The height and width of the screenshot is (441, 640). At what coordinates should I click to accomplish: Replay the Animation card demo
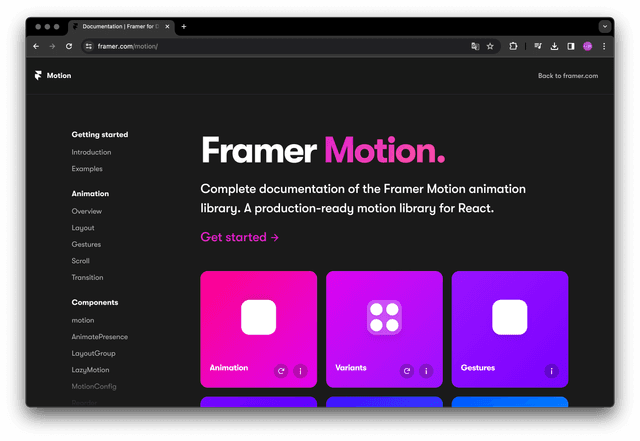(x=281, y=371)
